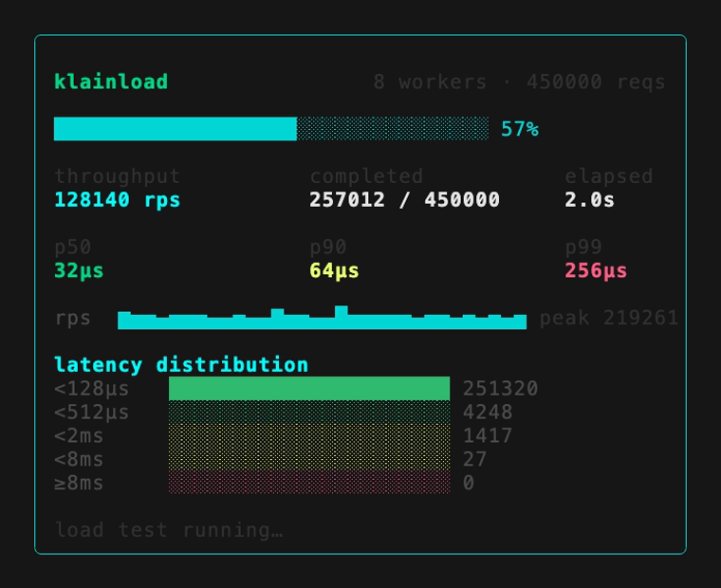Click the '2.0s' elapsed time value
This screenshot has height=588, width=721.
pyautogui.click(x=589, y=199)
